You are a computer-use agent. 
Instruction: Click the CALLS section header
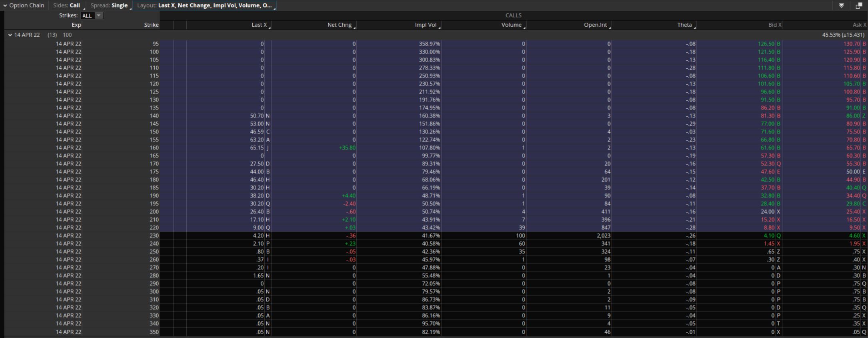point(513,15)
